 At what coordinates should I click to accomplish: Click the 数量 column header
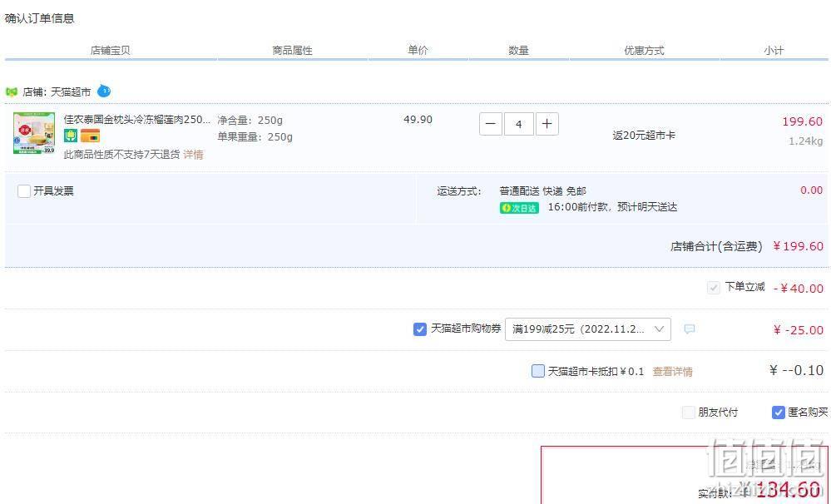(518, 51)
